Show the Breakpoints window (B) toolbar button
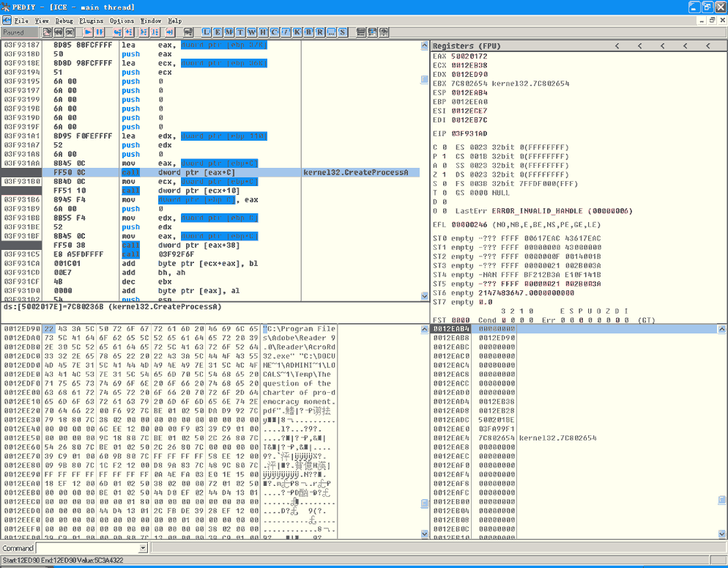Viewport: 728px width, 568px height. (308, 32)
